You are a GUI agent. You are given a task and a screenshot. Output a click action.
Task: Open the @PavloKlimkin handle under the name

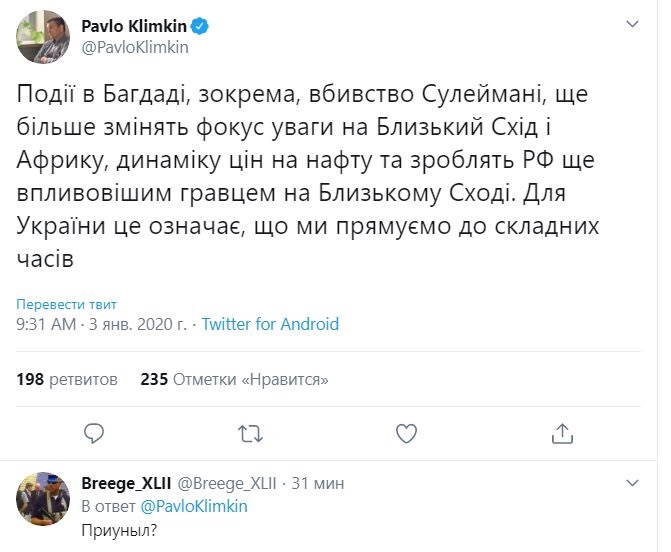click(135, 47)
